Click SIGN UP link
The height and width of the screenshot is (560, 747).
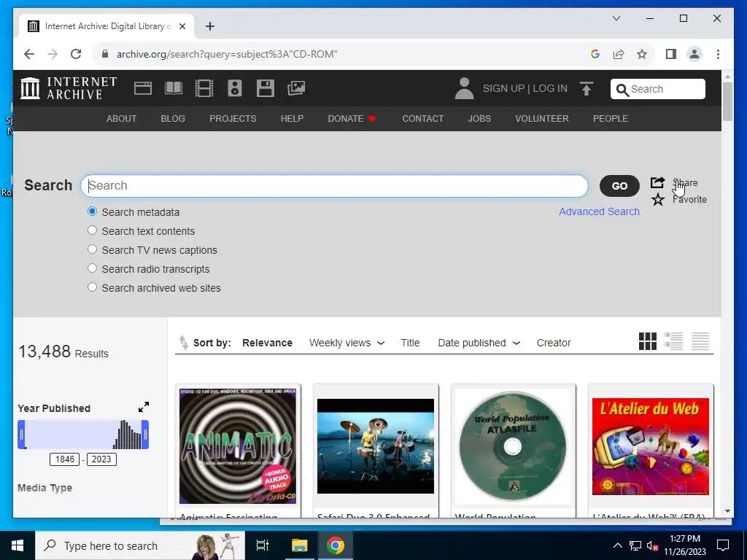coord(503,88)
